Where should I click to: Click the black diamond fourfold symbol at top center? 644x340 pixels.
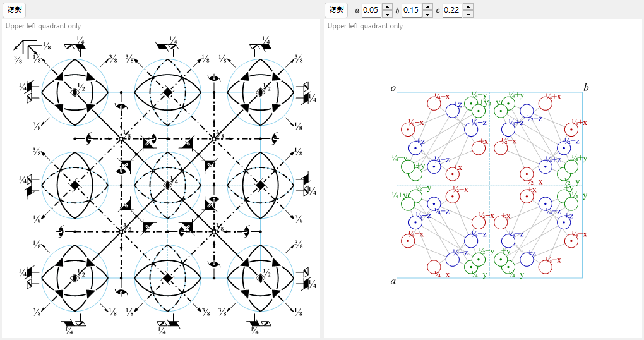167,92
